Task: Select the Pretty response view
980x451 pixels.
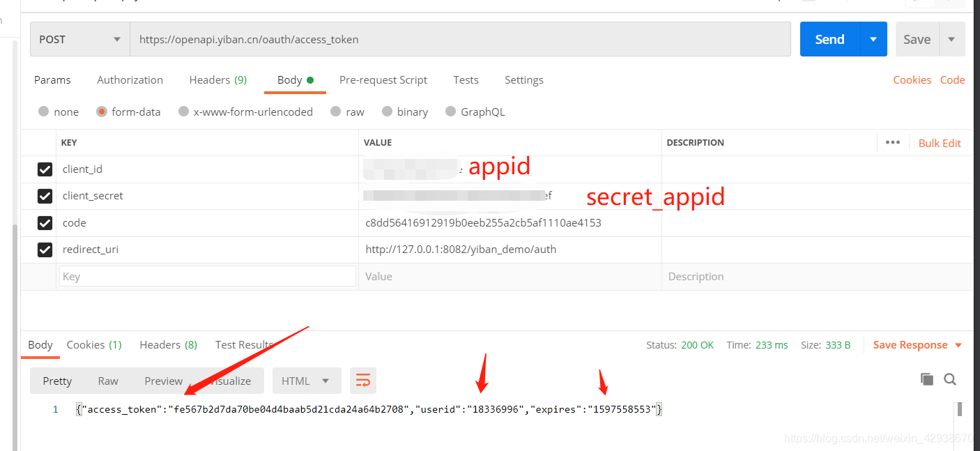Action: (57, 381)
